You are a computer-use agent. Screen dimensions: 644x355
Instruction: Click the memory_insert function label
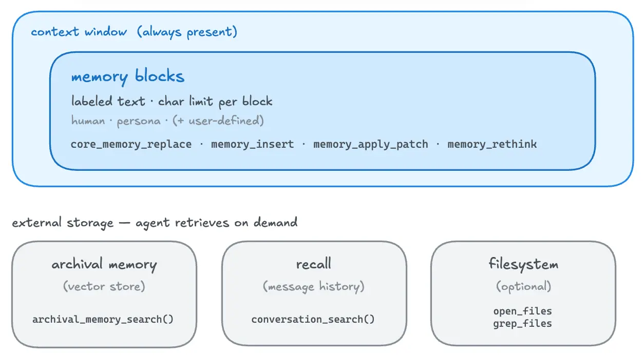click(252, 144)
